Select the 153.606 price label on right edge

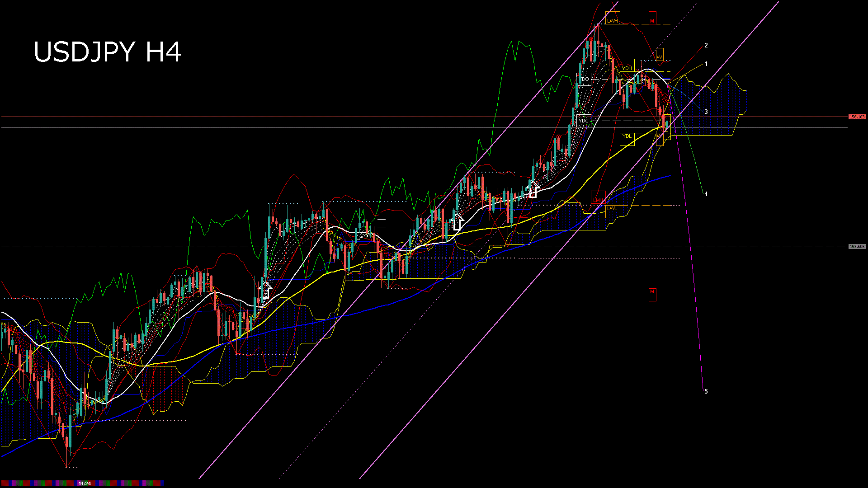pos(856,246)
